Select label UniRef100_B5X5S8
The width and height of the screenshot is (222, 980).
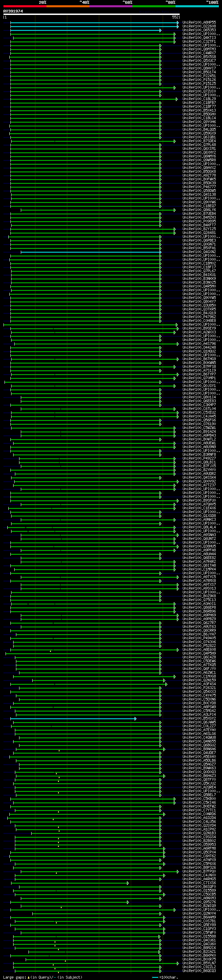(199, 57)
